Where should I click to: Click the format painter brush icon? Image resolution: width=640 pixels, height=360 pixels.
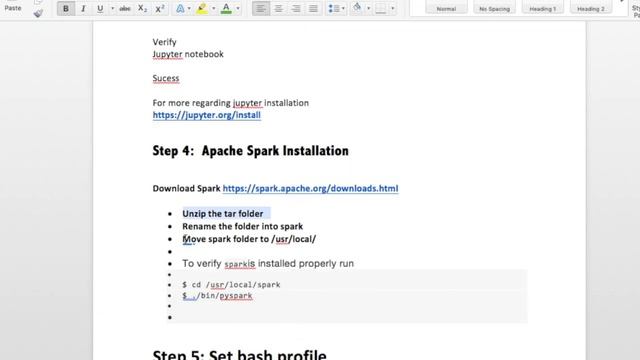click(38, 13)
